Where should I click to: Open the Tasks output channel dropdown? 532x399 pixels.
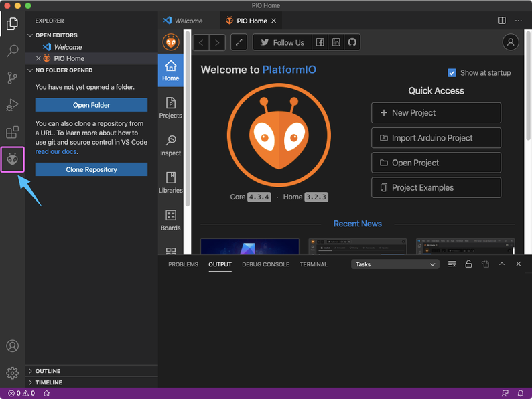click(x=395, y=264)
